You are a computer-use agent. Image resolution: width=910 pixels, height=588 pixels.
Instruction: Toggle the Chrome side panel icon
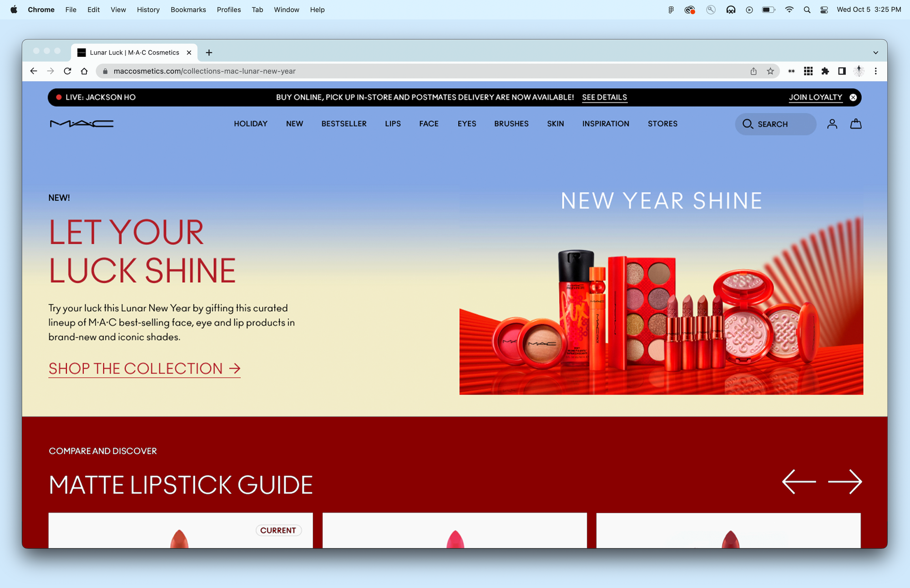842,71
